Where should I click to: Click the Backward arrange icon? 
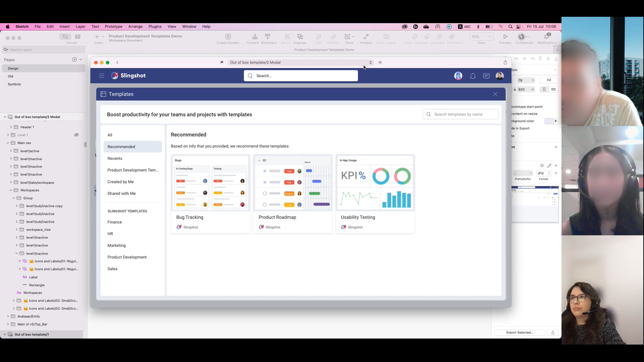pos(267,37)
